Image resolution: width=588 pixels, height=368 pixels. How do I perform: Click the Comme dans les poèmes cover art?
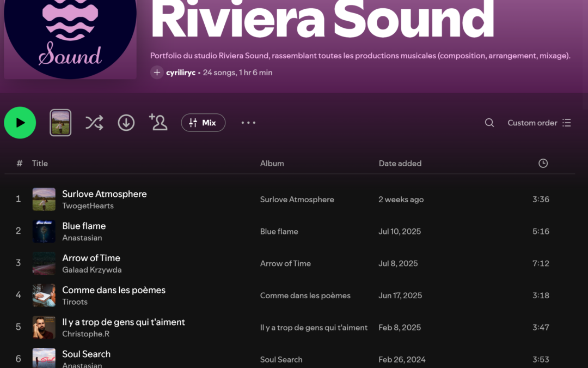[x=44, y=295]
